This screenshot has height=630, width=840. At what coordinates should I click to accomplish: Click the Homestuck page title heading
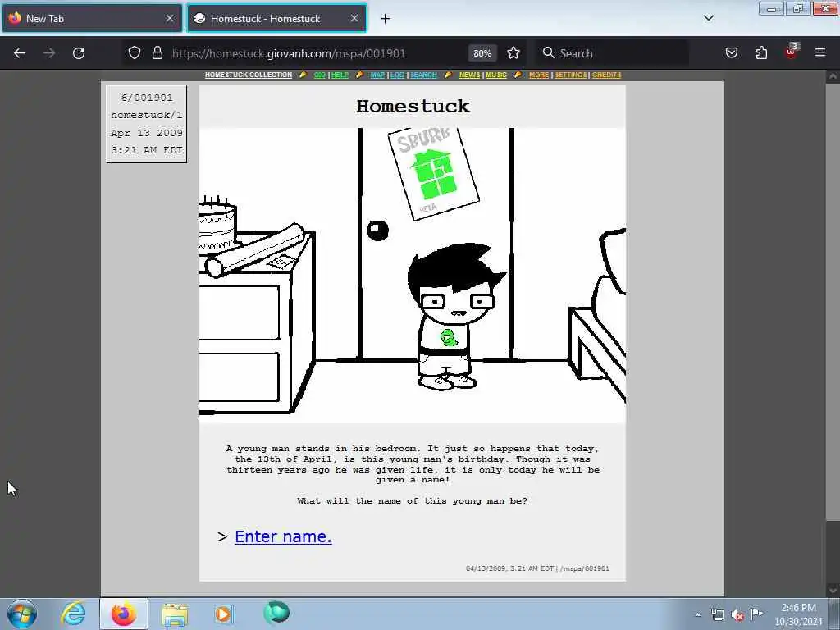tap(413, 106)
